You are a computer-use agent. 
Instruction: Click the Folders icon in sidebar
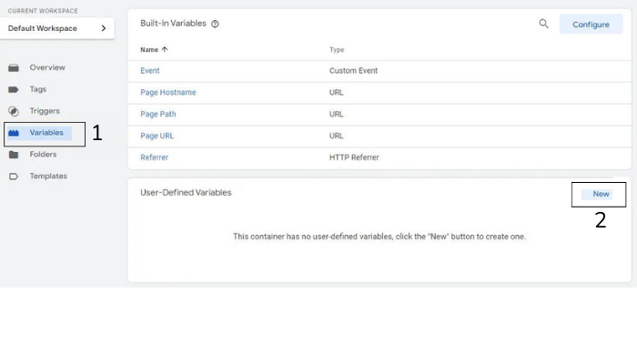pyautogui.click(x=14, y=155)
